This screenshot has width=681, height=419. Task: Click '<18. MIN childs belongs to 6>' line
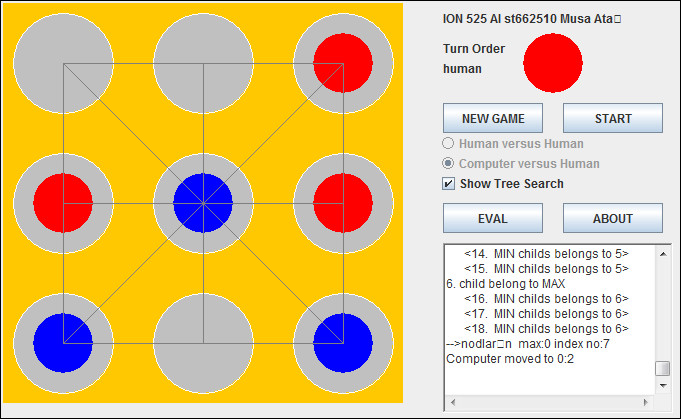point(546,329)
